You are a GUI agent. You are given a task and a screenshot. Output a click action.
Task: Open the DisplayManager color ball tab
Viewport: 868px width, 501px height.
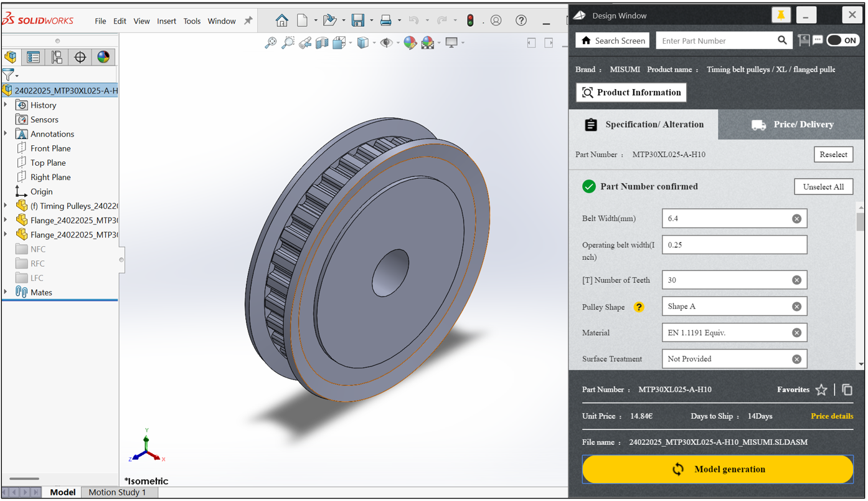tap(103, 57)
